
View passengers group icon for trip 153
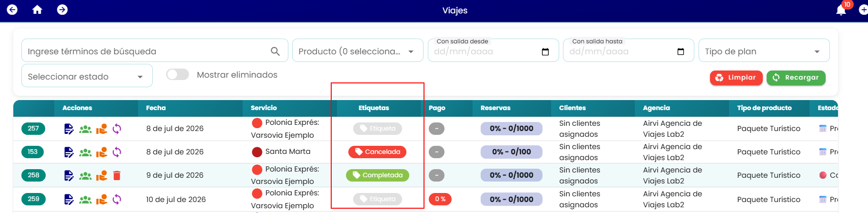click(85, 152)
